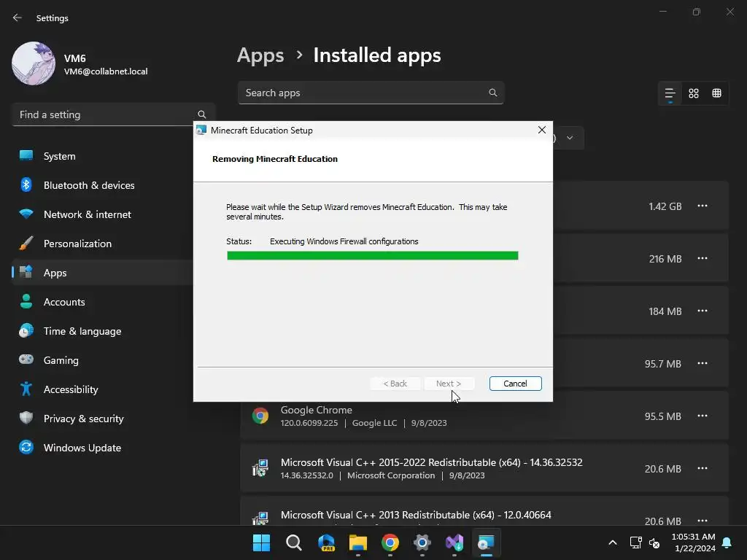Open Visual Studio from taskbar
The image size is (747, 560).
tap(454, 542)
